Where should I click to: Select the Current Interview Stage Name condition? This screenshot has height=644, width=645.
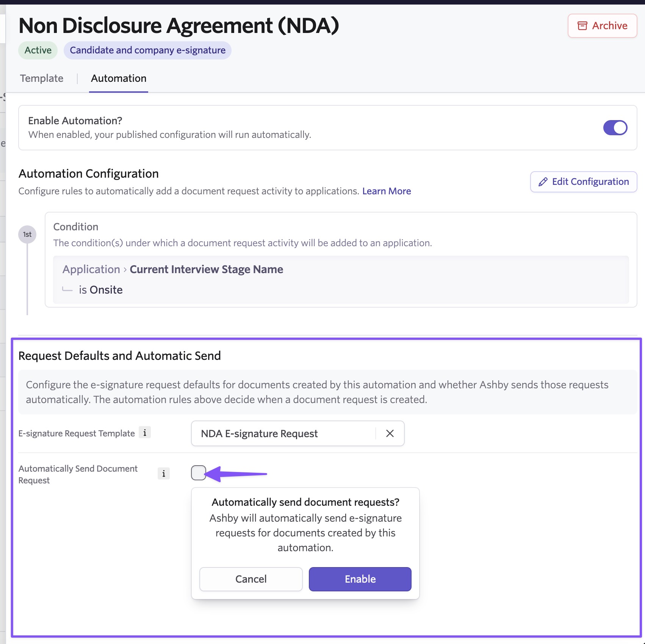click(207, 269)
